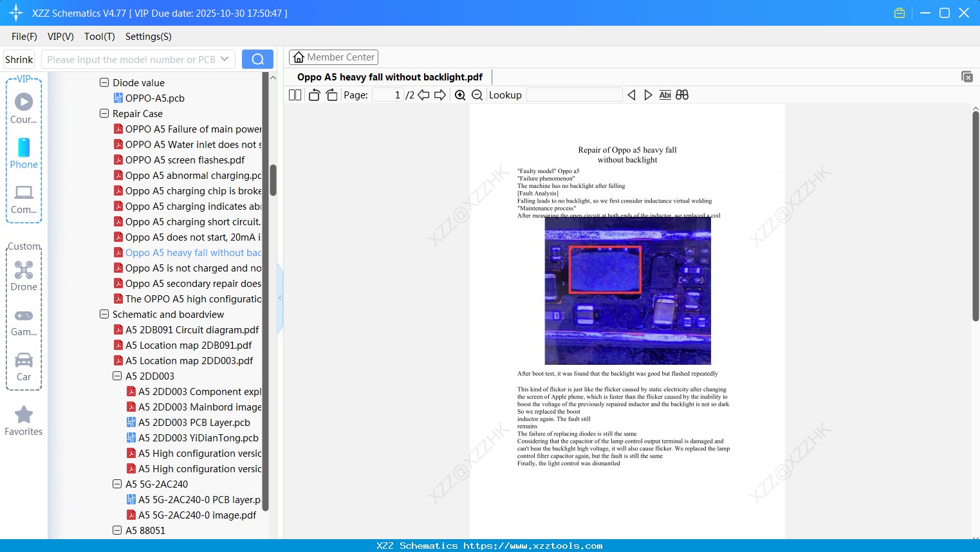Zoom out of the PDF document
Image resolution: width=980 pixels, height=552 pixels.
[x=477, y=95]
